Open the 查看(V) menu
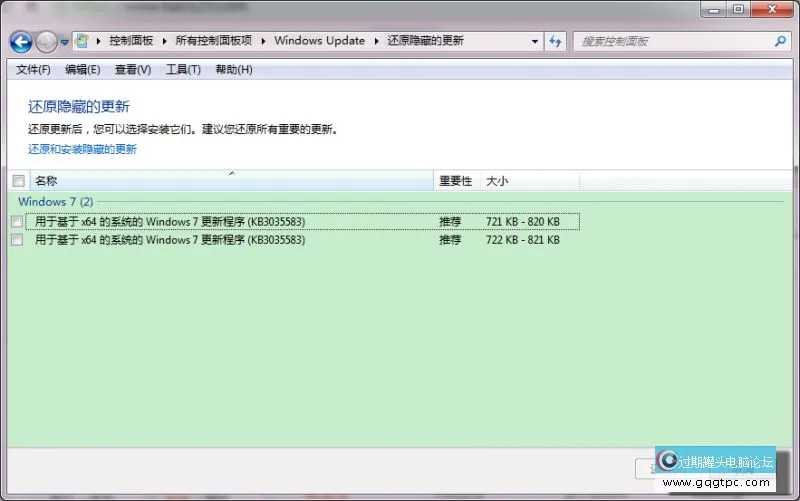800x501 pixels. click(x=133, y=69)
